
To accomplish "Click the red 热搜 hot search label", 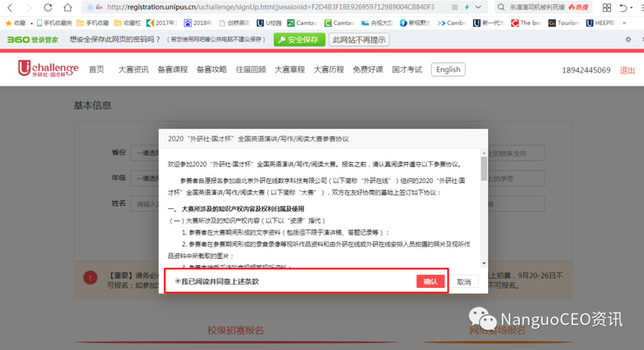I will click(x=579, y=7).
